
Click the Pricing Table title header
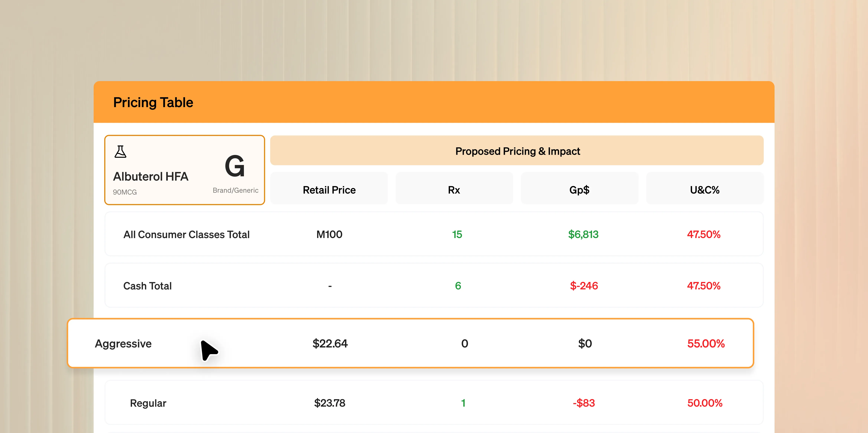[x=153, y=102]
